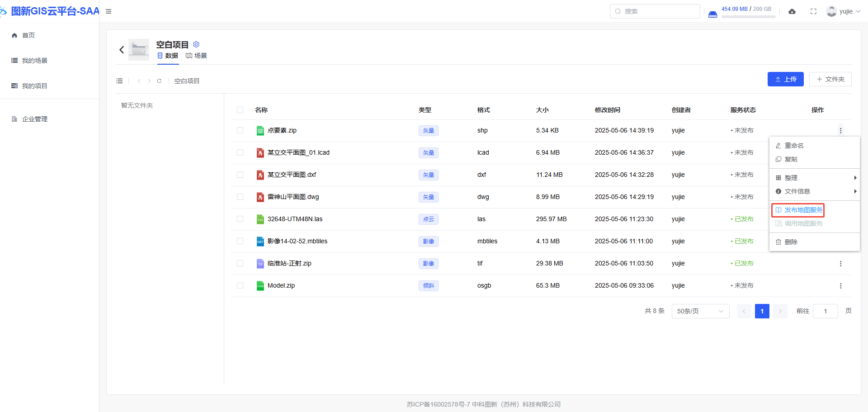
Task: Toggle the folder list view icon
Action: point(119,81)
